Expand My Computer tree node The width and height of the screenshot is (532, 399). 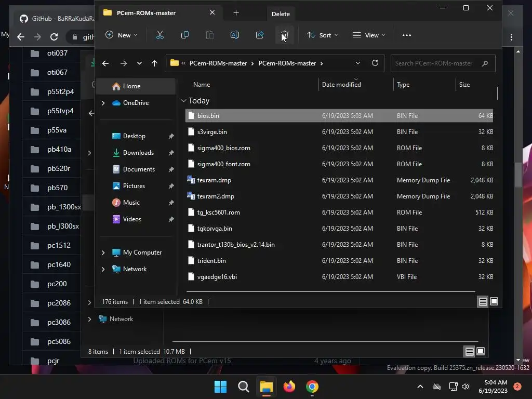click(x=103, y=252)
